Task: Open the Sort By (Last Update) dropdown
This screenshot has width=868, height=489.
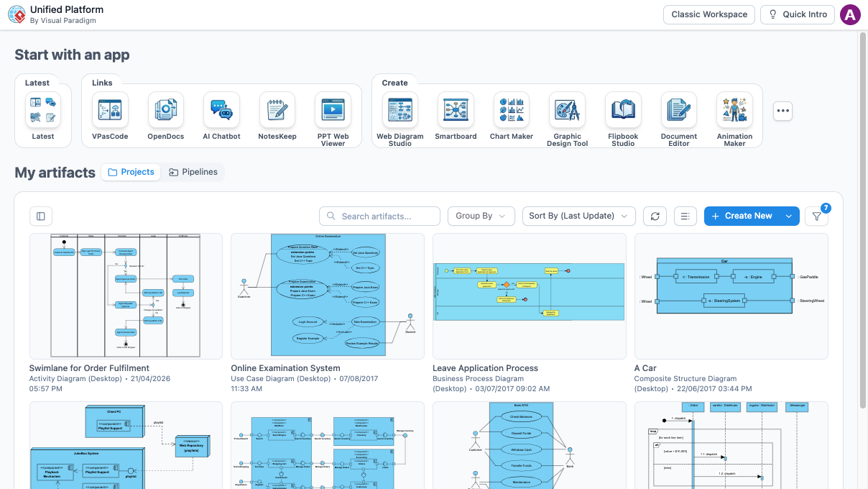Action: tap(579, 216)
